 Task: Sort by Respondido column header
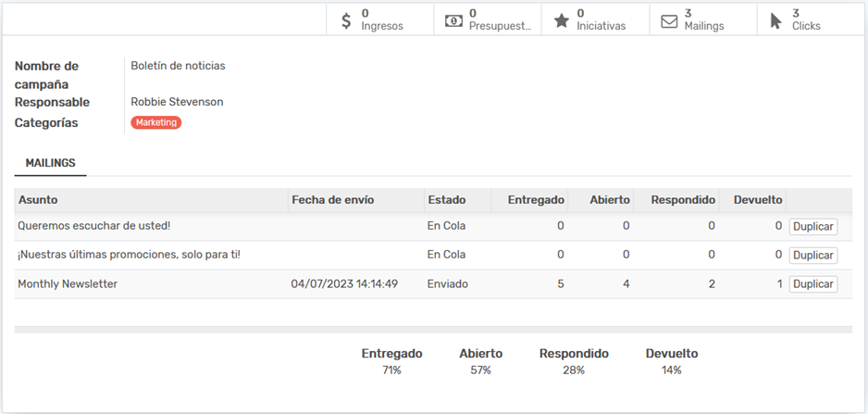(683, 200)
